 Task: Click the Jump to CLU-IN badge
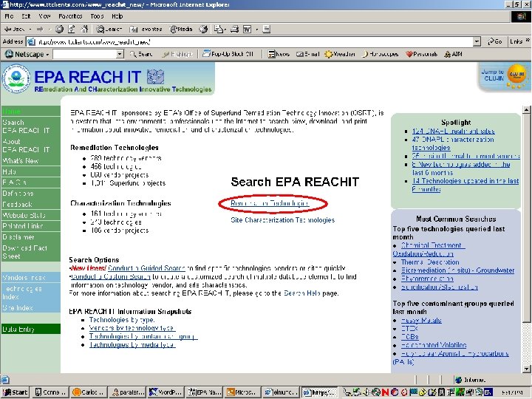coord(504,76)
